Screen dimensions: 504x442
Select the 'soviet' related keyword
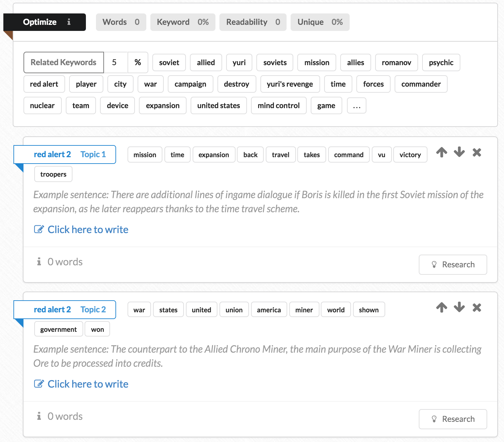click(169, 62)
